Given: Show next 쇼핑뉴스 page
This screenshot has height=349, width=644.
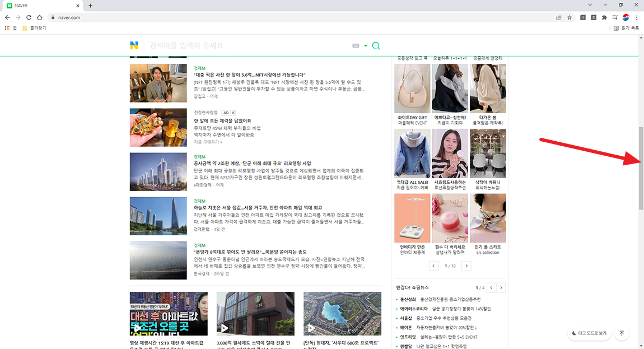Looking at the screenshot, I should coord(501,288).
